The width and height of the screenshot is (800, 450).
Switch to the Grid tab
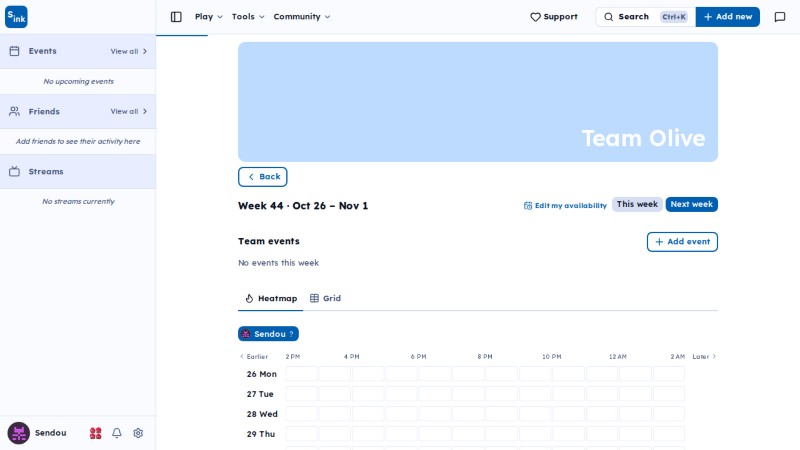pos(326,298)
